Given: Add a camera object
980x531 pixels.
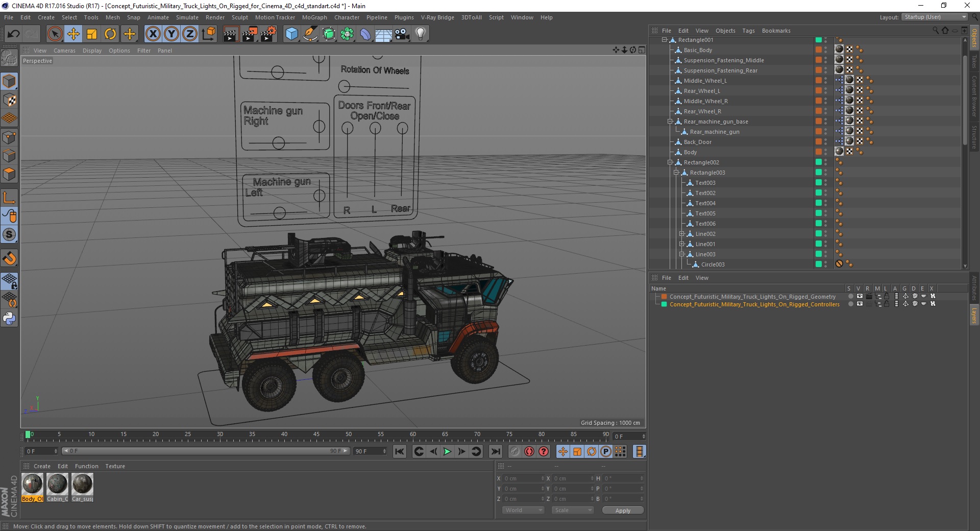Looking at the screenshot, I should tap(402, 34).
